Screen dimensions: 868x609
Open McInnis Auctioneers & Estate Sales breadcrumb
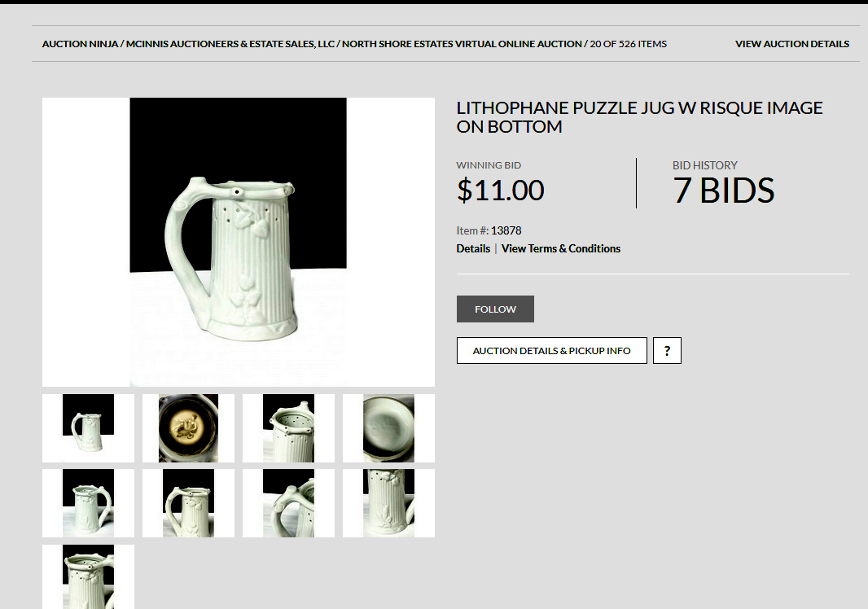(x=230, y=44)
